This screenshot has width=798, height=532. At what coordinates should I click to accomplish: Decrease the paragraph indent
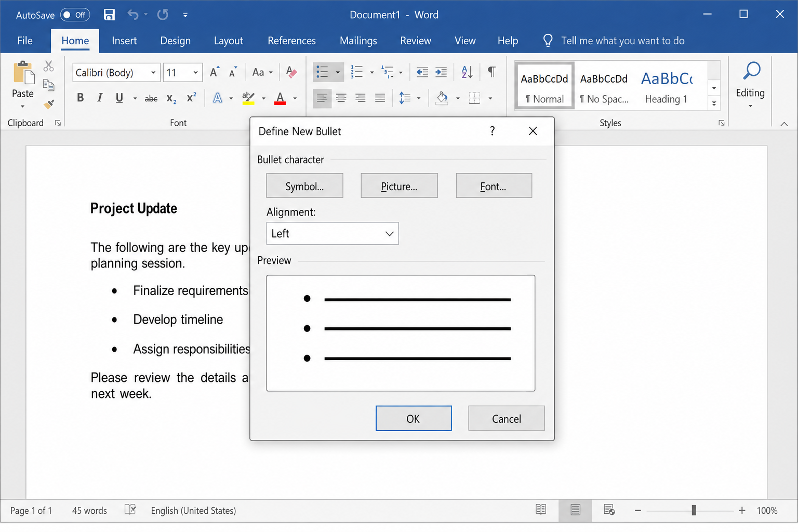pyautogui.click(x=422, y=72)
